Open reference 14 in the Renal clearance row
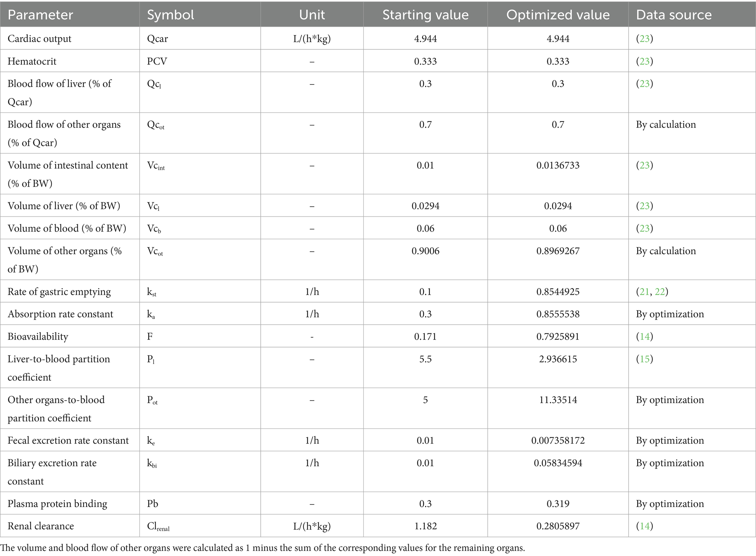 tap(645, 526)
